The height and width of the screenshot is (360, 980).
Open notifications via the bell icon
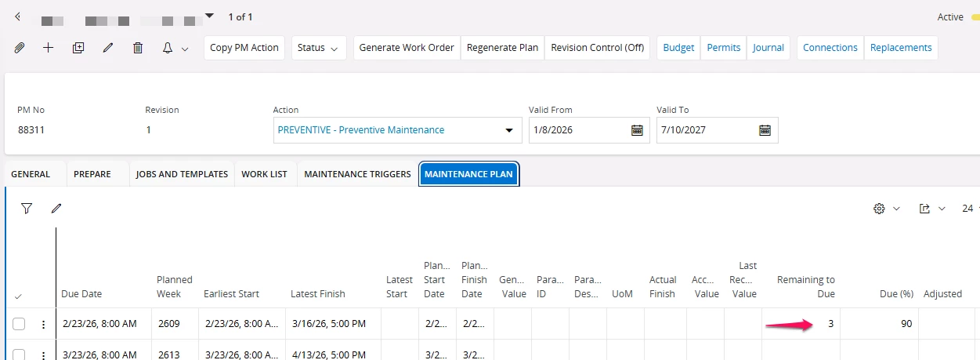point(167,48)
